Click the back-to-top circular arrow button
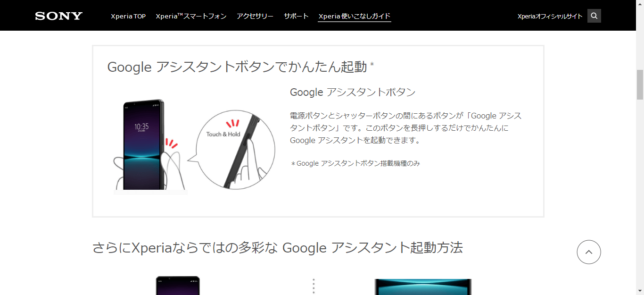The width and height of the screenshot is (644, 295). coord(589,252)
